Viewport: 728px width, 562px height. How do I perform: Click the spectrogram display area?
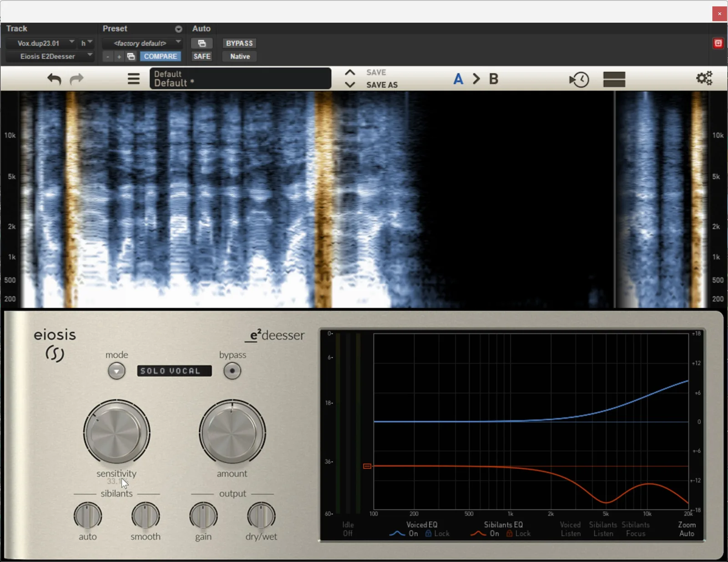point(364,199)
